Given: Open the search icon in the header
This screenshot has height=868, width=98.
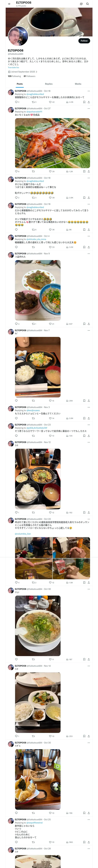Looking at the screenshot, I should point(88,4).
